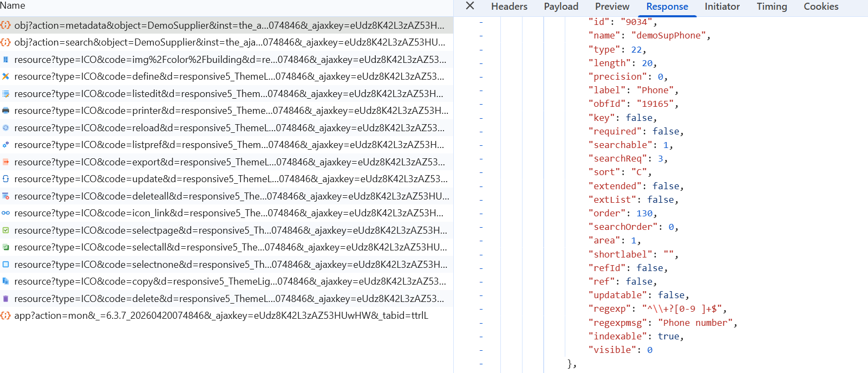Image resolution: width=868 pixels, height=373 pixels.
Task: Click the reload icon beside code=reload request
Action: click(x=5, y=128)
